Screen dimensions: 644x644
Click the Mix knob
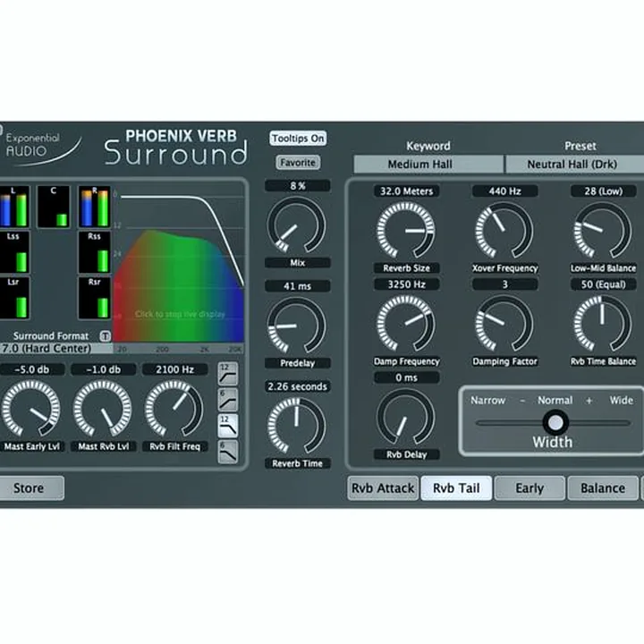pyautogui.click(x=297, y=225)
